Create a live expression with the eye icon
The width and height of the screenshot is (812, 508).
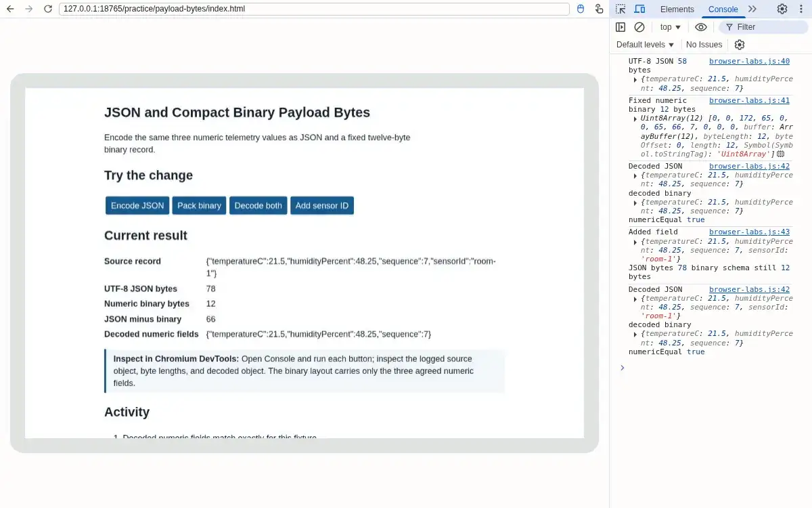pyautogui.click(x=701, y=27)
